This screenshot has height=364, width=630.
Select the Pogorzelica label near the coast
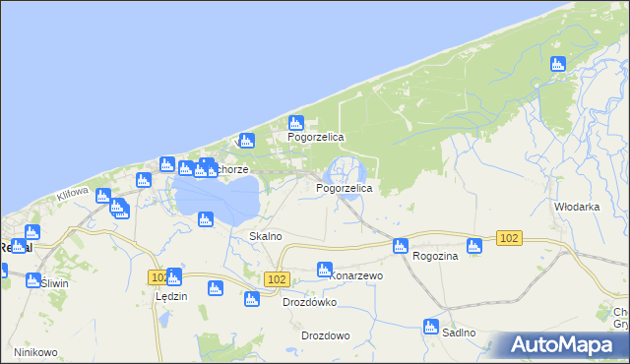(x=316, y=138)
